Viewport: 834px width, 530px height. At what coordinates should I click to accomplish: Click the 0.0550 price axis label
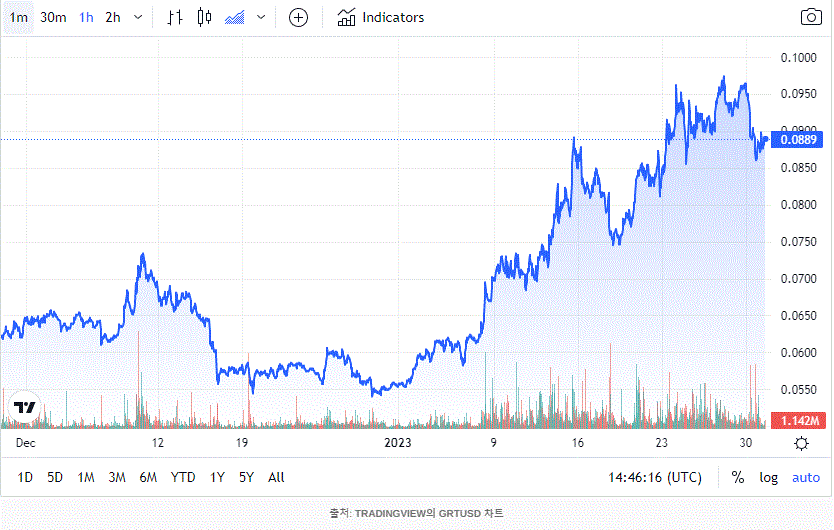[x=798, y=390]
